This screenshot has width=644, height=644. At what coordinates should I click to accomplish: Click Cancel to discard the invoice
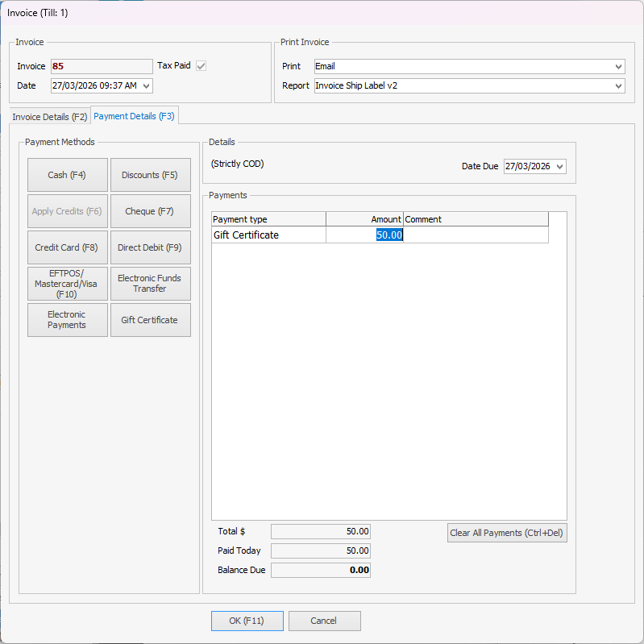tap(324, 621)
